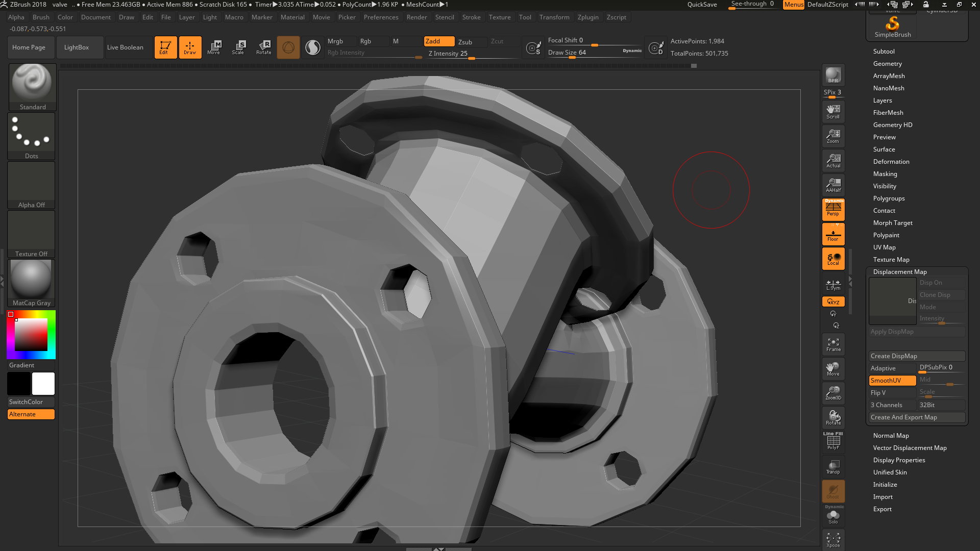This screenshot has height=551, width=980.
Task: Click Create And Export Map button
Action: pos(917,417)
